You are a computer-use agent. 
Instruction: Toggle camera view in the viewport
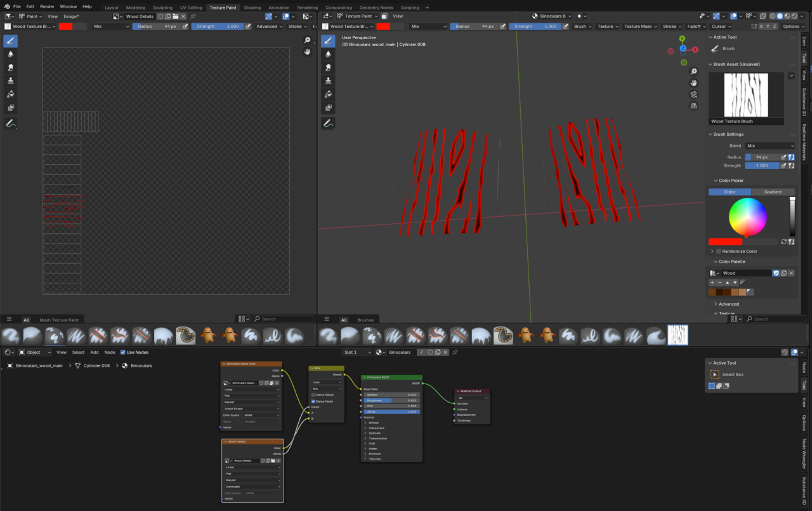pos(694,94)
